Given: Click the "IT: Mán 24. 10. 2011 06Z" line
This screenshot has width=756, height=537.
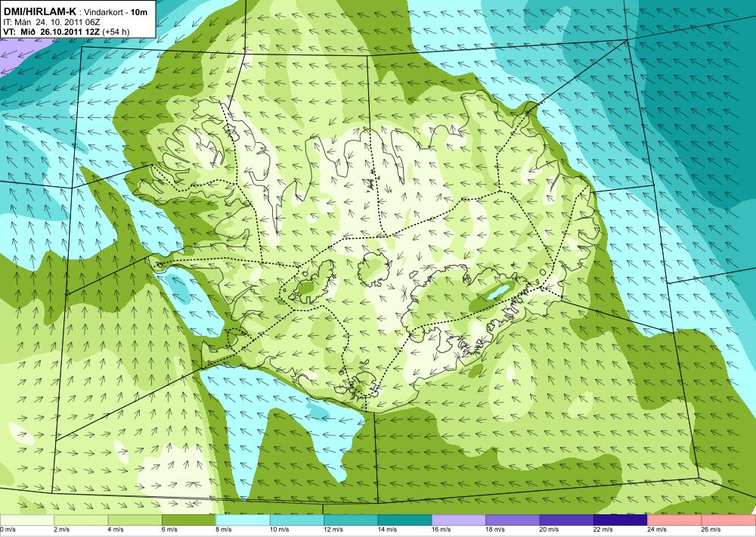Looking at the screenshot, I should (51, 22).
